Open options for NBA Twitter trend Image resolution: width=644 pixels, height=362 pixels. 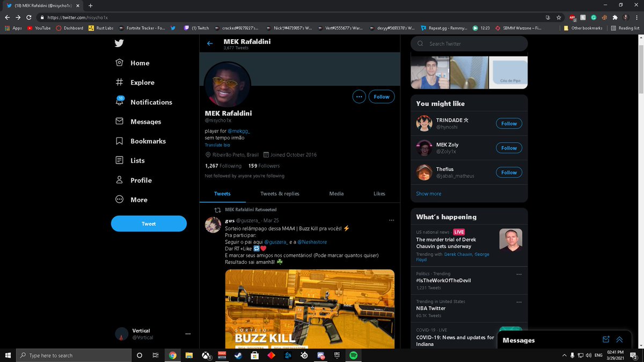click(519, 302)
